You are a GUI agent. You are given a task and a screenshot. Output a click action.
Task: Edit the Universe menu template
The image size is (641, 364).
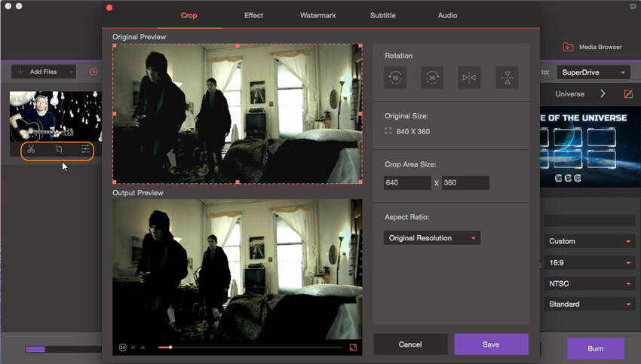628,94
